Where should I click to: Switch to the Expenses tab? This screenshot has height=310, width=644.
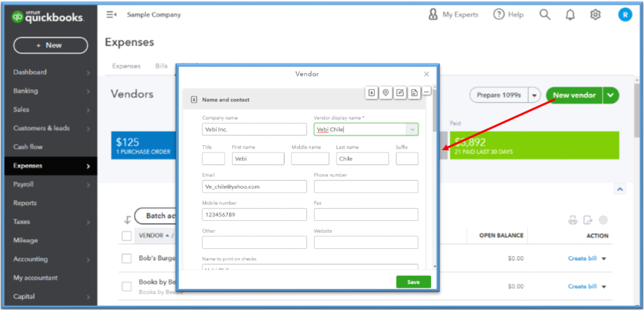[126, 66]
